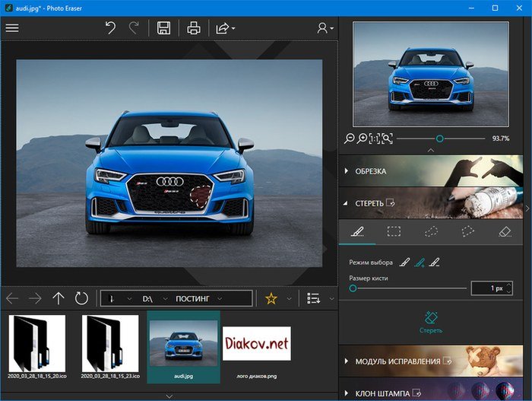532x401 pixels.
Task: Select the new selection brush mode
Action: click(404, 263)
